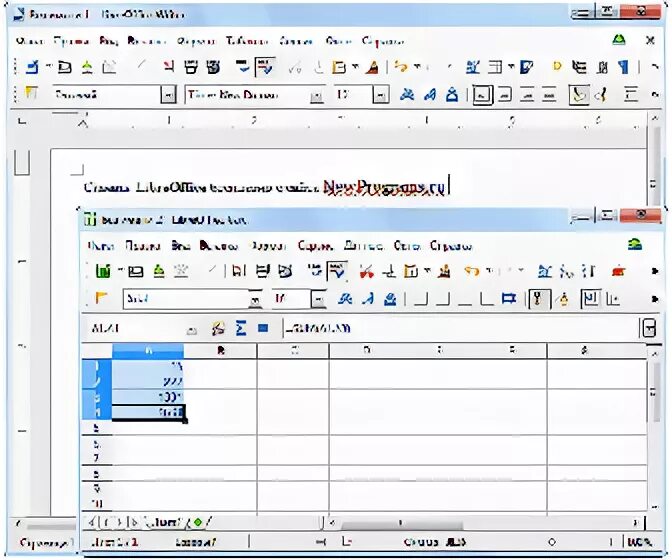The height and width of the screenshot is (560, 672).
Task: Insert hyperlink from Writer toolbar
Action: pos(473,67)
